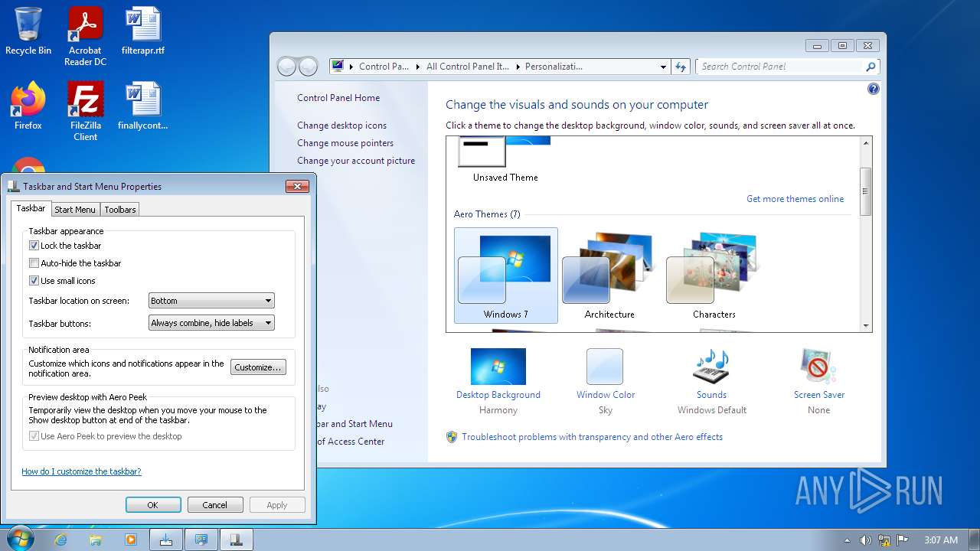Open Change desktop icons link
Screen dimensions: 980x551
pyautogui.click(x=342, y=126)
